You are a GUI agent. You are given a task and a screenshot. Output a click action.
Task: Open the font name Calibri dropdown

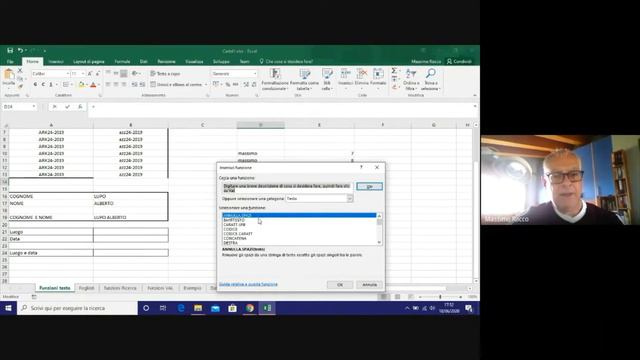(x=67, y=73)
